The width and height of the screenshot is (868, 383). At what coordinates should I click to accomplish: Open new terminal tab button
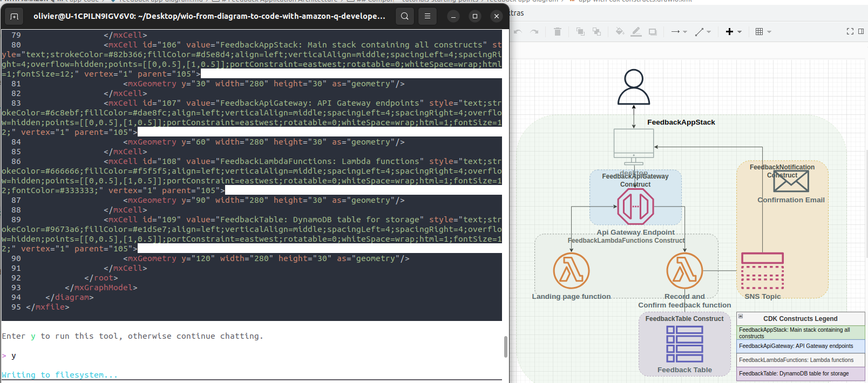pos(15,16)
